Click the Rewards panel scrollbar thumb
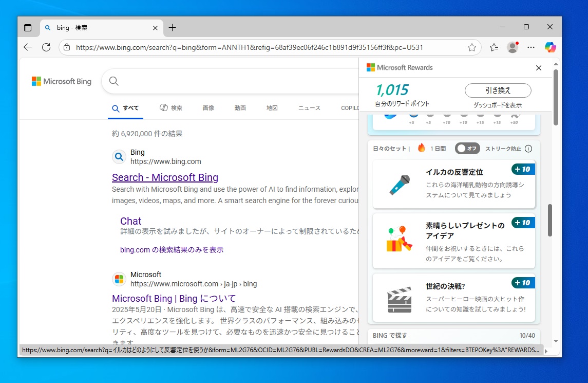The width and height of the screenshot is (588, 383). (x=550, y=220)
